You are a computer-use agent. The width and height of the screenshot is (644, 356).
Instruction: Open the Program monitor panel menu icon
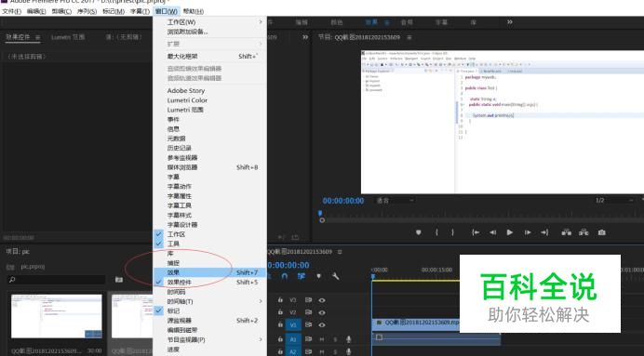(x=409, y=37)
